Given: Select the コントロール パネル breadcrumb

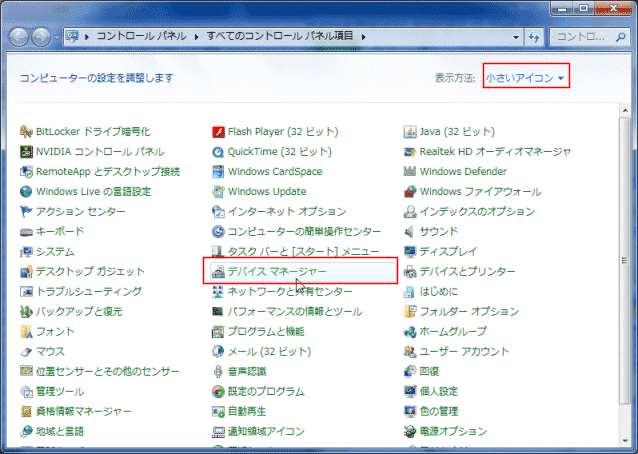Looking at the screenshot, I should pos(141,36).
